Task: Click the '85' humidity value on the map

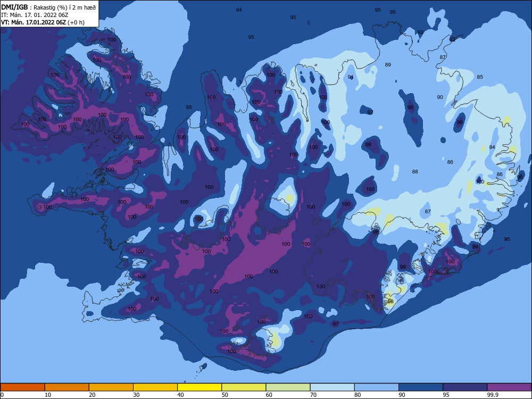Action: [x=480, y=77]
